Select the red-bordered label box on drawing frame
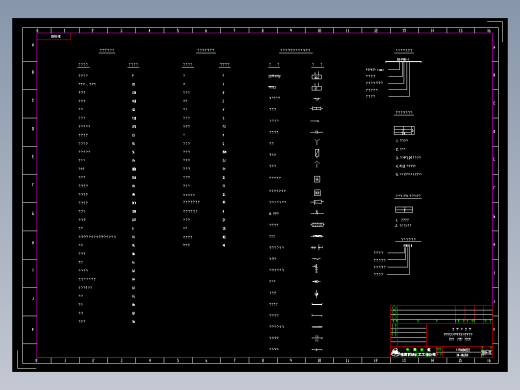Screen dimensions: 520x390 [54, 36]
